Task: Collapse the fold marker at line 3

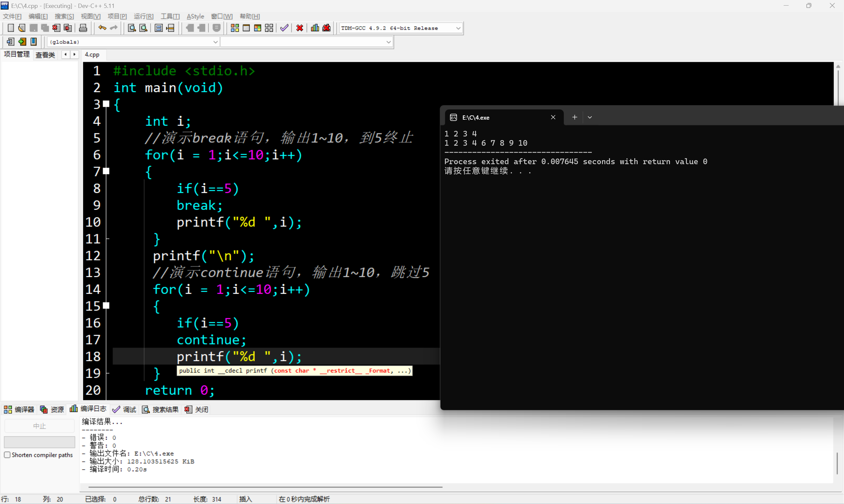Action: click(106, 104)
